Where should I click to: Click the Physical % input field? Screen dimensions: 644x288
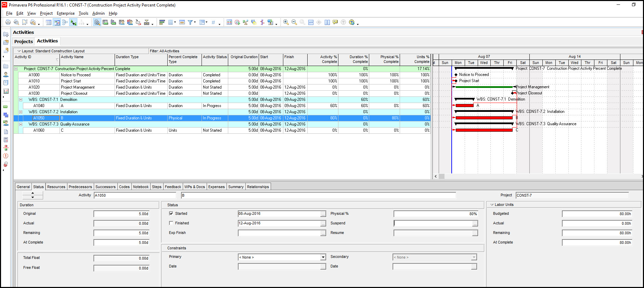[x=436, y=214]
